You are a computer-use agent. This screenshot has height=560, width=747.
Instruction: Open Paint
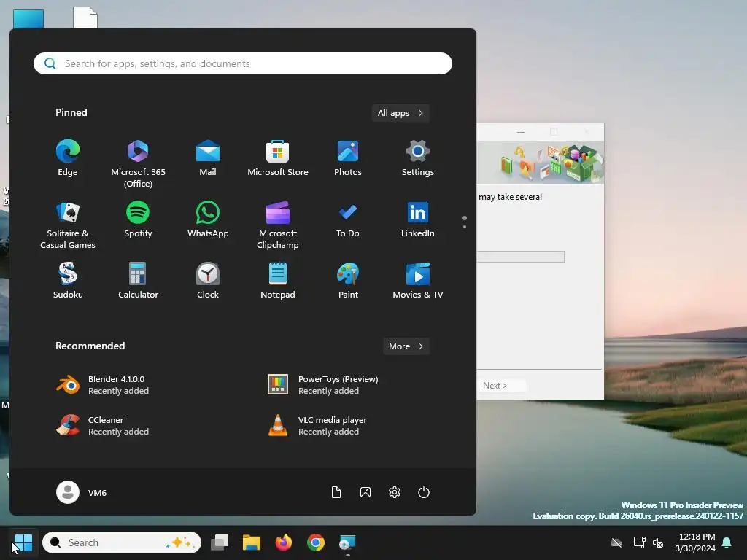tap(348, 281)
